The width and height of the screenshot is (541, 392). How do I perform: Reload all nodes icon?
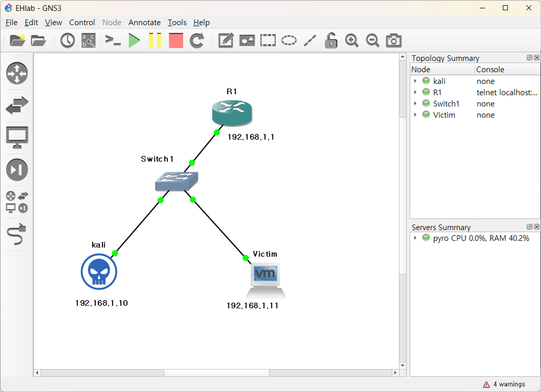click(x=197, y=41)
